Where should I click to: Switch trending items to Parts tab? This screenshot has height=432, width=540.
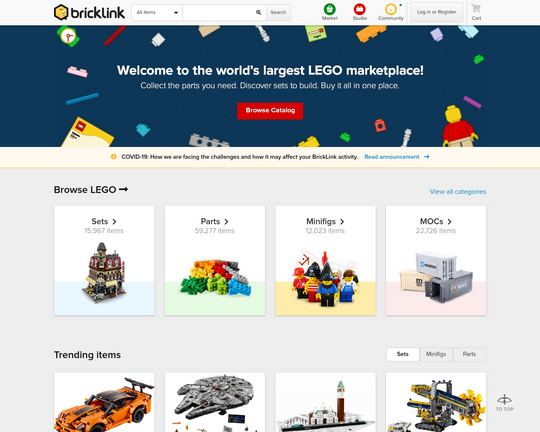[469, 354]
